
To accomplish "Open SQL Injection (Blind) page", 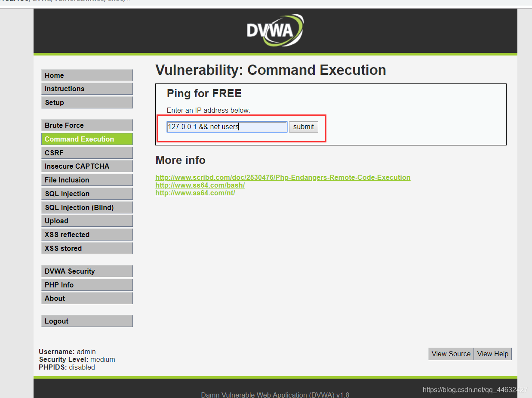I will tap(87, 207).
